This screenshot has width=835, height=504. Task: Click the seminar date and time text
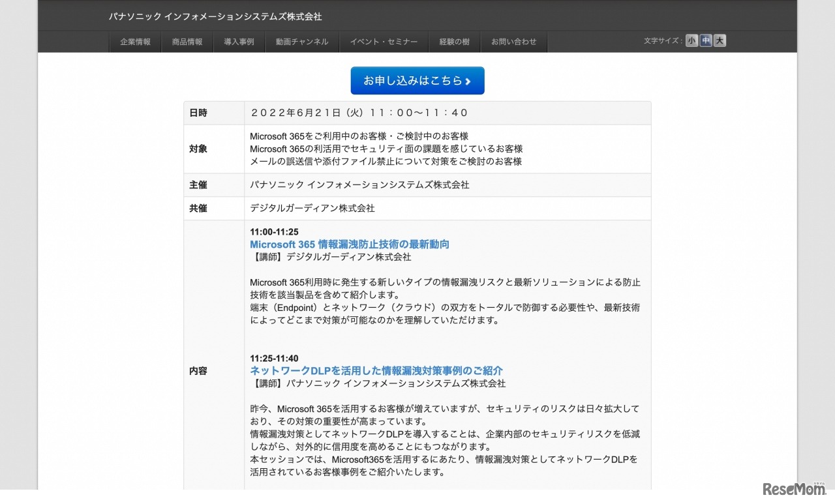(x=359, y=113)
